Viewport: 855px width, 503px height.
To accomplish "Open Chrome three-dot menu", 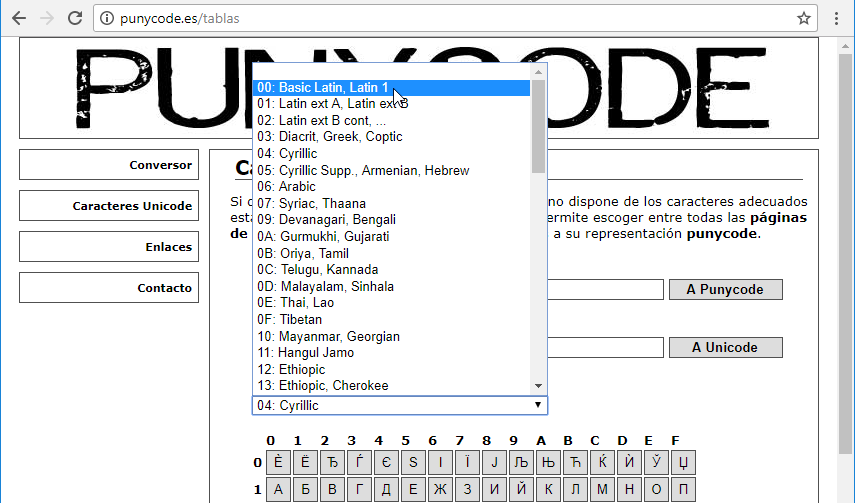I will (x=837, y=18).
